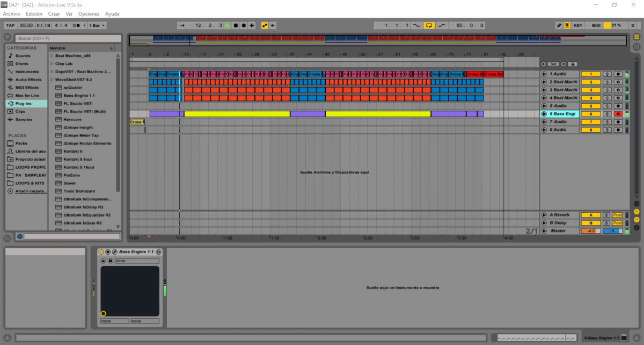644x345 pixels.
Task: Click the browser search field
Action: [x=69, y=38]
